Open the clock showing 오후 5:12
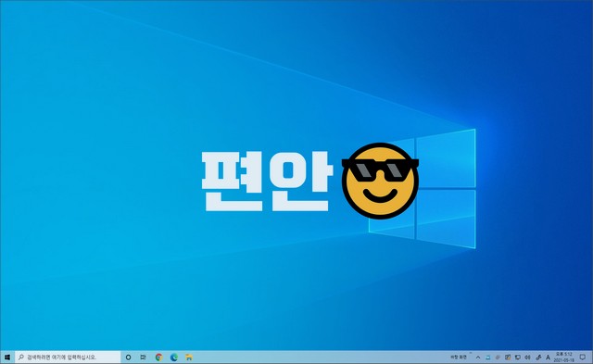593x364 pixels. pyautogui.click(x=564, y=358)
